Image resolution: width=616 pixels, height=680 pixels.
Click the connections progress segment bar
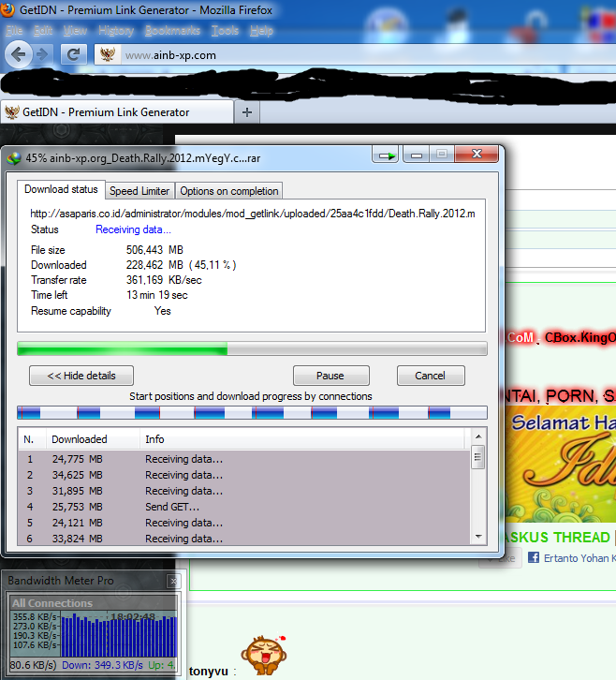coord(252,412)
